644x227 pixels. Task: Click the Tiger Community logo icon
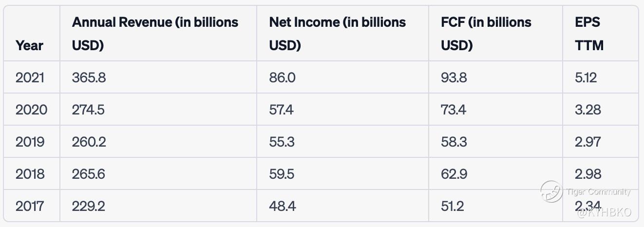pyautogui.click(x=552, y=191)
